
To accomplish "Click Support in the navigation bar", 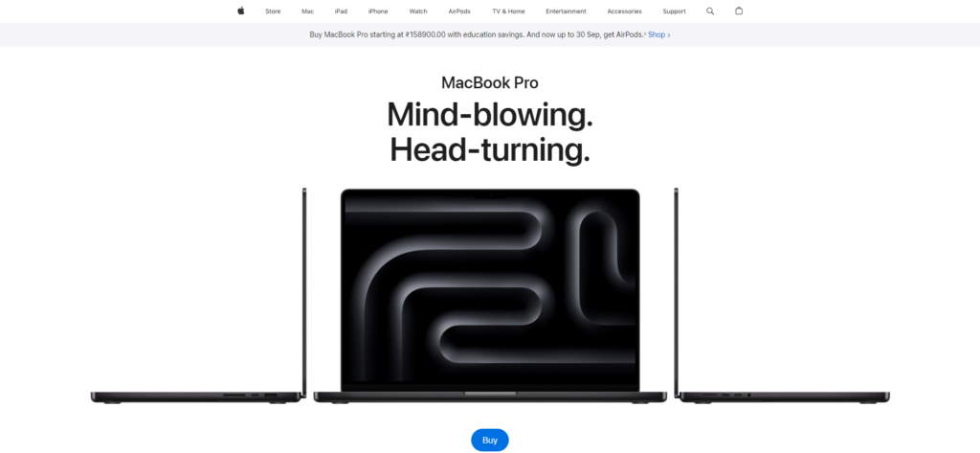I will click(x=674, y=11).
